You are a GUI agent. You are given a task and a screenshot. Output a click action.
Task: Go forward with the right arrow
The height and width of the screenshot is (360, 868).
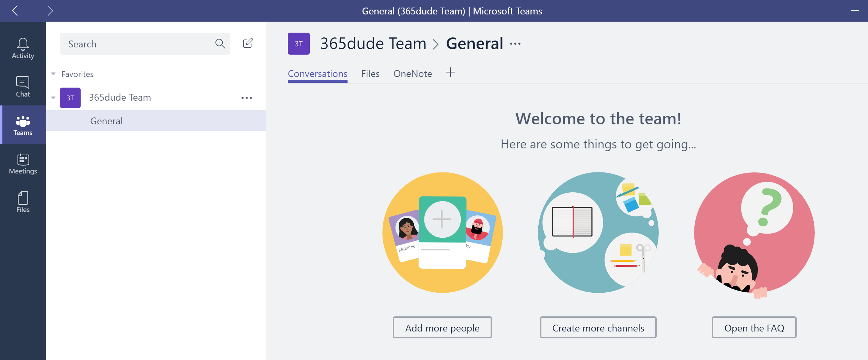(x=50, y=11)
